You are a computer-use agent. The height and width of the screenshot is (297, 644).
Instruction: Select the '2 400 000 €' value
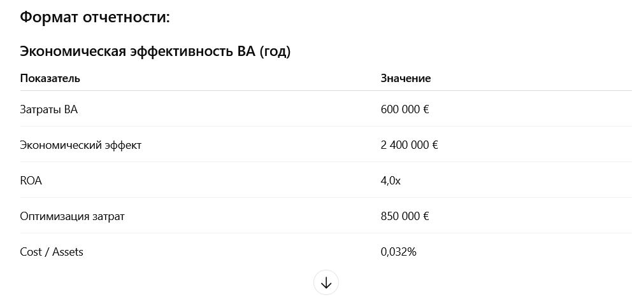point(409,145)
